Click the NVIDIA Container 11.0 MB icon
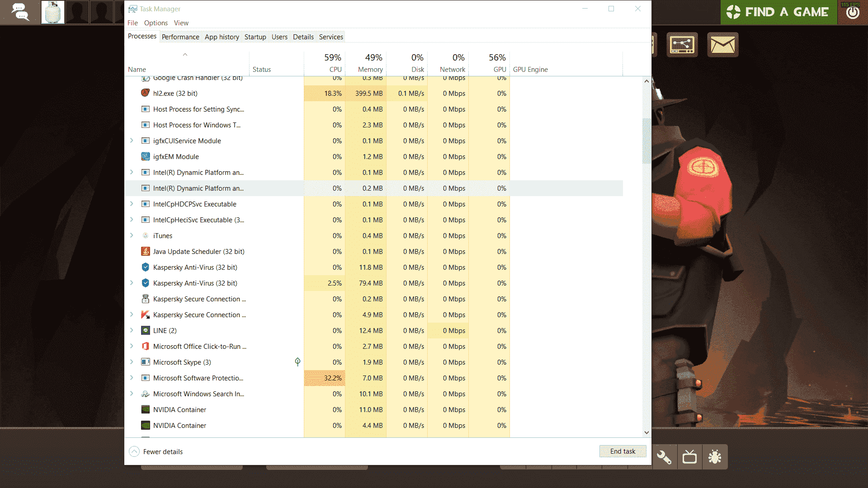The height and width of the screenshot is (488, 868). click(x=145, y=409)
